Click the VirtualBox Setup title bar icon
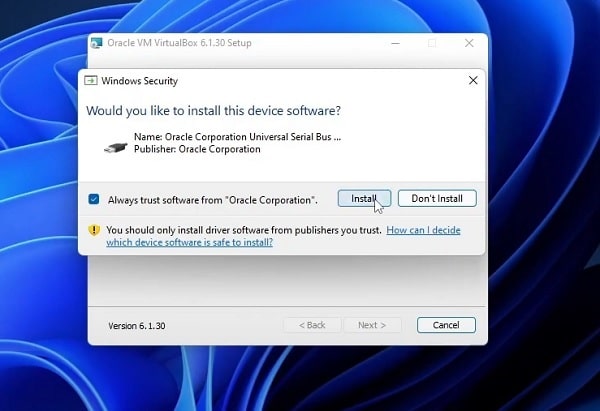Viewport: 600px width, 411px height. pos(96,43)
